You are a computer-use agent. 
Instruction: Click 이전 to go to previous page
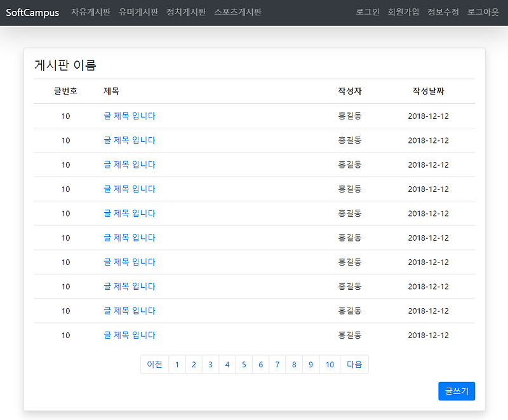click(154, 364)
